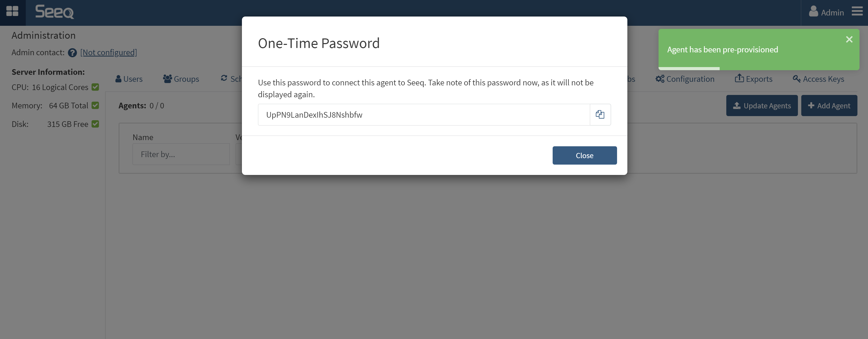
Task: Open the apps grid home icon
Action: tap(12, 11)
